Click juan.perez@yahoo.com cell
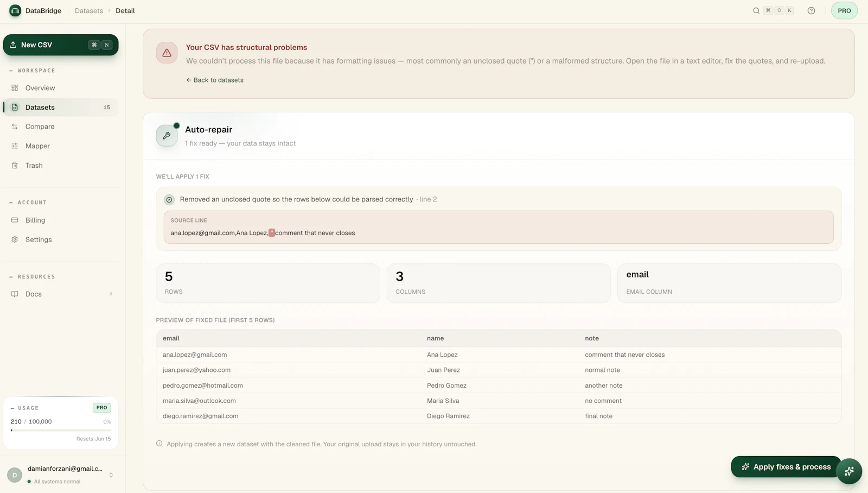Viewport: 868px width, 493px height. tap(196, 370)
